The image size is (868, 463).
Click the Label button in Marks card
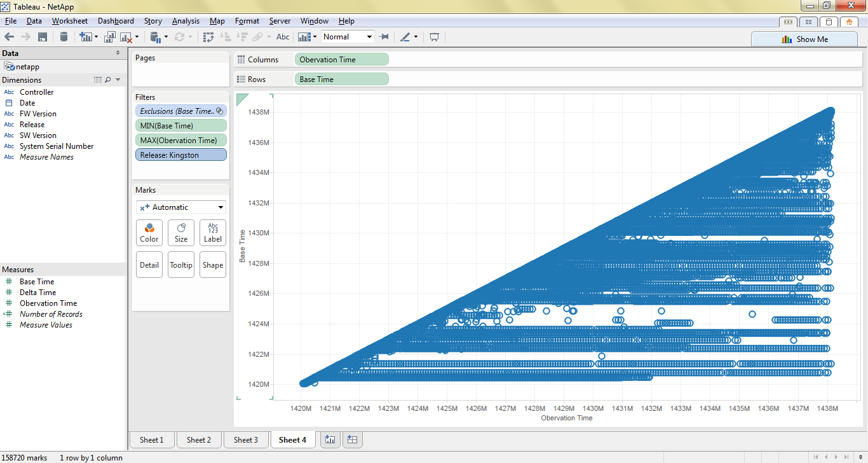[x=213, y=233]
